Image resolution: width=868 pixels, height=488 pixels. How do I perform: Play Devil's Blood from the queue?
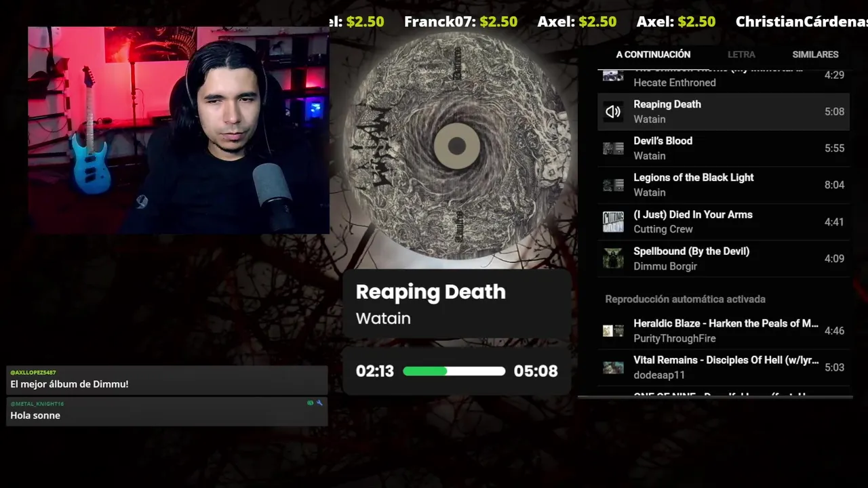point(724,148)
